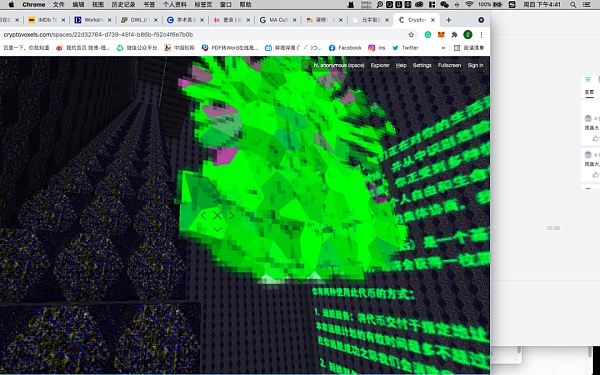Enter Fullscreen mode in Cryptovoxels
The height and width of the screenshot is (375, 600).
click(x=449, y=65)
